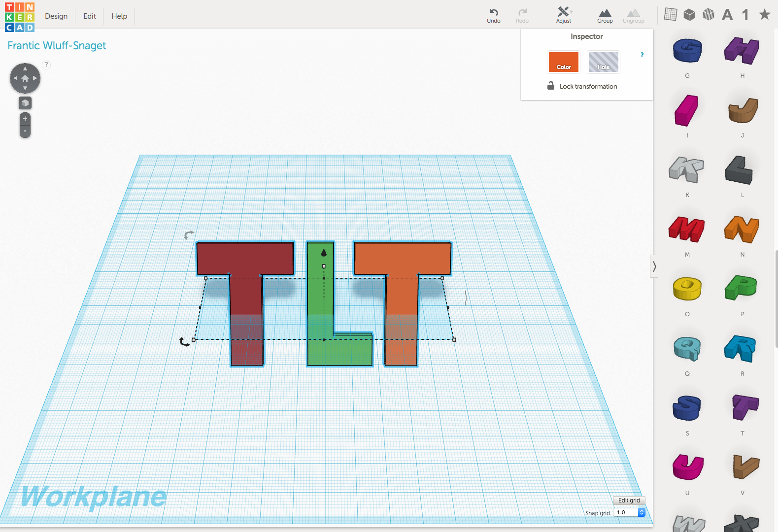
Task: Click the shapes panel scrollbar
Action: click(776, 298)
